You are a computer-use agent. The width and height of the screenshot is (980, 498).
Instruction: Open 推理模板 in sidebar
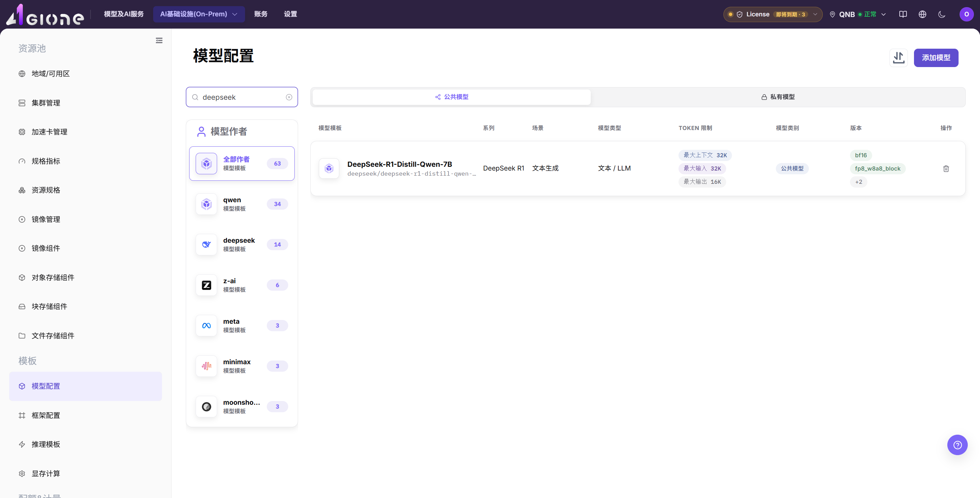point(86,444)
